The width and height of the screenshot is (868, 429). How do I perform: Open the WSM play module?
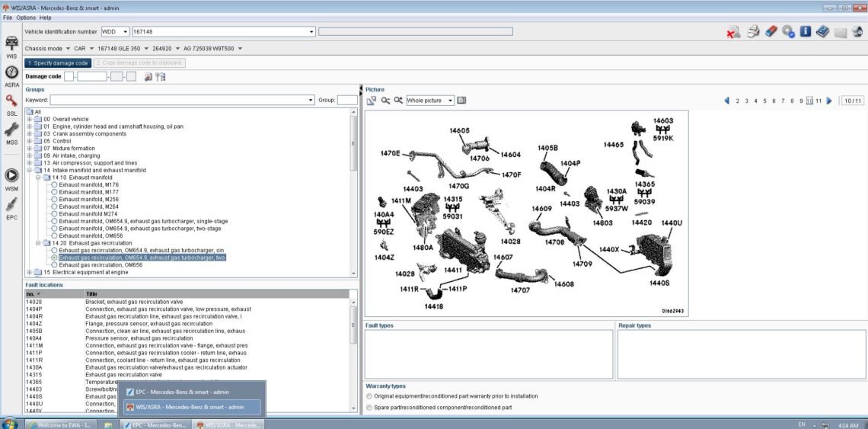click(x=11, y=179)
